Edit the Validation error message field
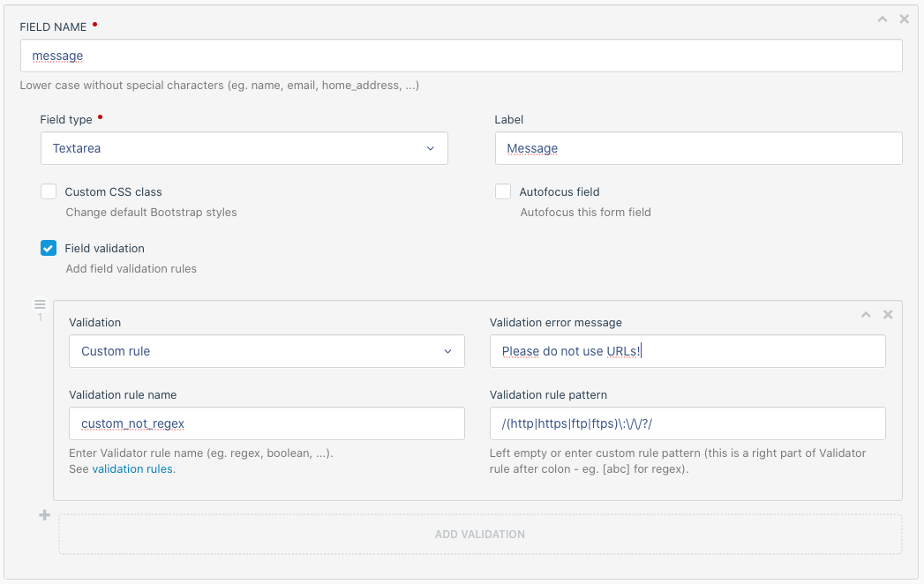The height and width of the screenshot is (584, 924). (x=687, y=351)
